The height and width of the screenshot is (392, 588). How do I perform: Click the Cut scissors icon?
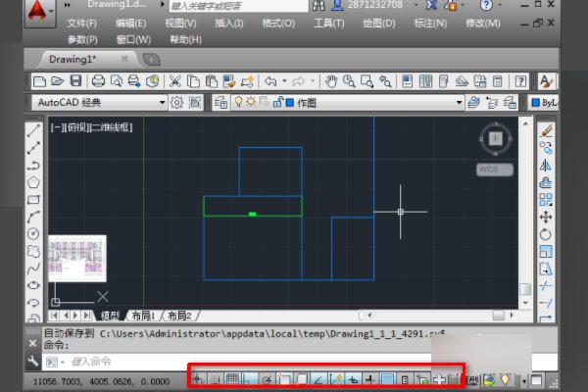(x=175, y=81)
